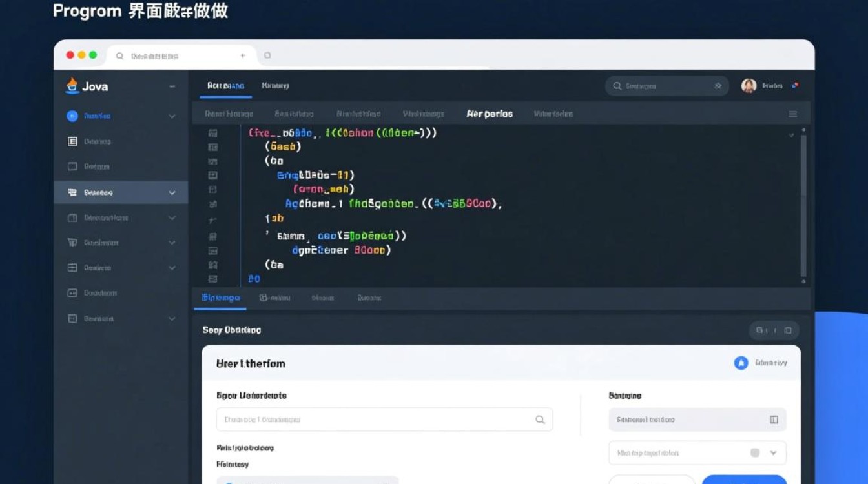Click the calendar icon in the right form field
This screenshot has height=484, width=868.
pyautogui.click(x=772, y=419)
